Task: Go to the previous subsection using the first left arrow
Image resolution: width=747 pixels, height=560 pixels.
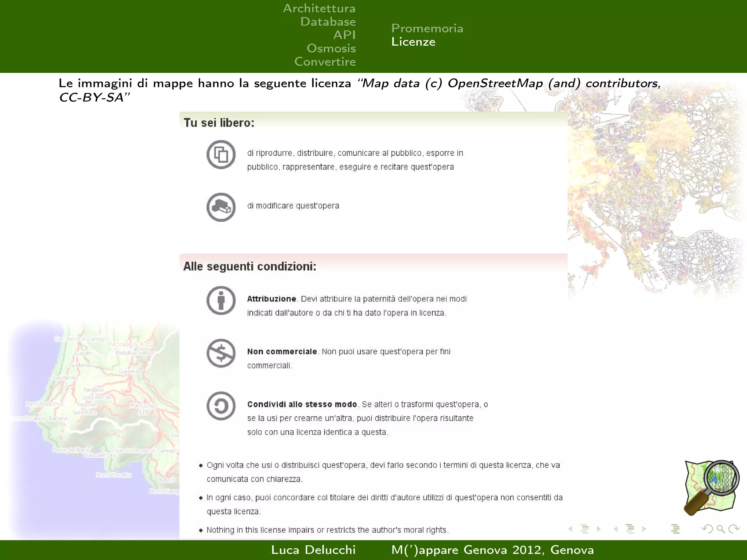Action: click(x=570, y=529)
